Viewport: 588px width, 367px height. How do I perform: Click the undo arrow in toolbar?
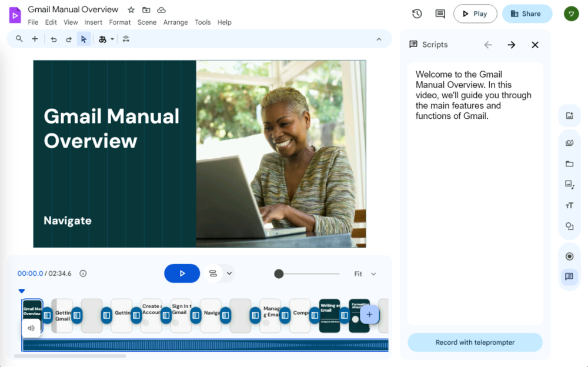point(54,39)
